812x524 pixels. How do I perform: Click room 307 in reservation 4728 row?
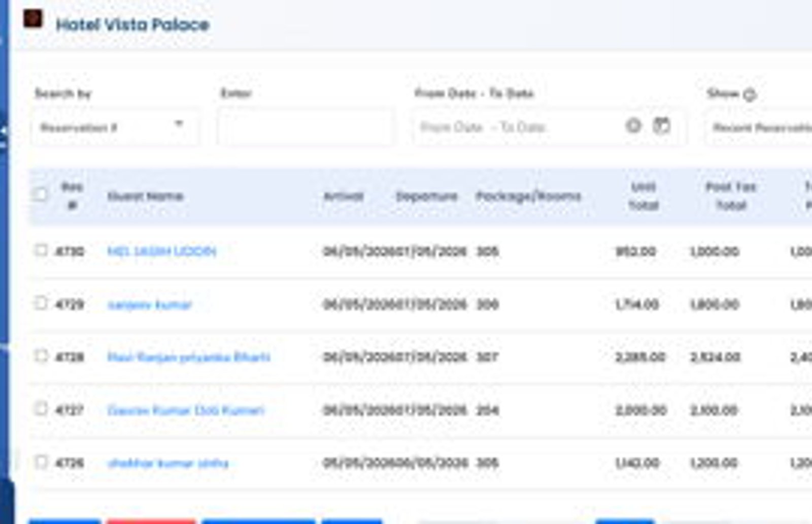tap(487, 357)
